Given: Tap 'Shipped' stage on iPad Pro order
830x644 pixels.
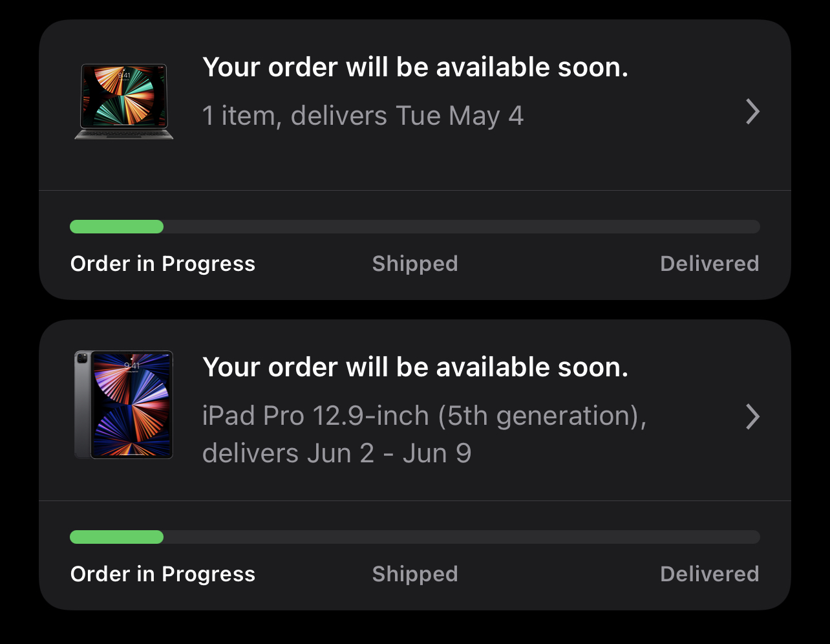Looking at the screenshot, I should 415,574.
